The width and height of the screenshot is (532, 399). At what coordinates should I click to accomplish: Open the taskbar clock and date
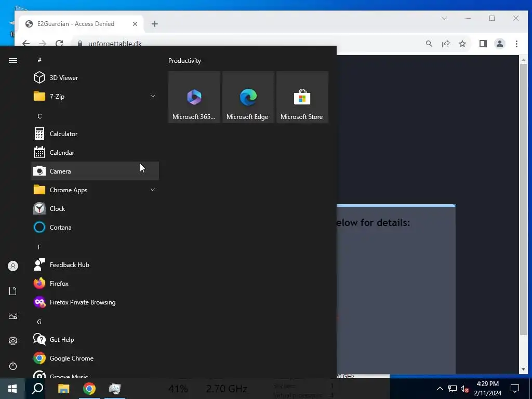[487, 389]
